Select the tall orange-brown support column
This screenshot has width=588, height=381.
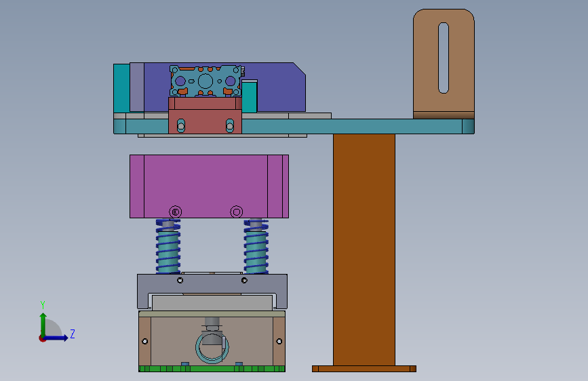click(x=364, y=249)
